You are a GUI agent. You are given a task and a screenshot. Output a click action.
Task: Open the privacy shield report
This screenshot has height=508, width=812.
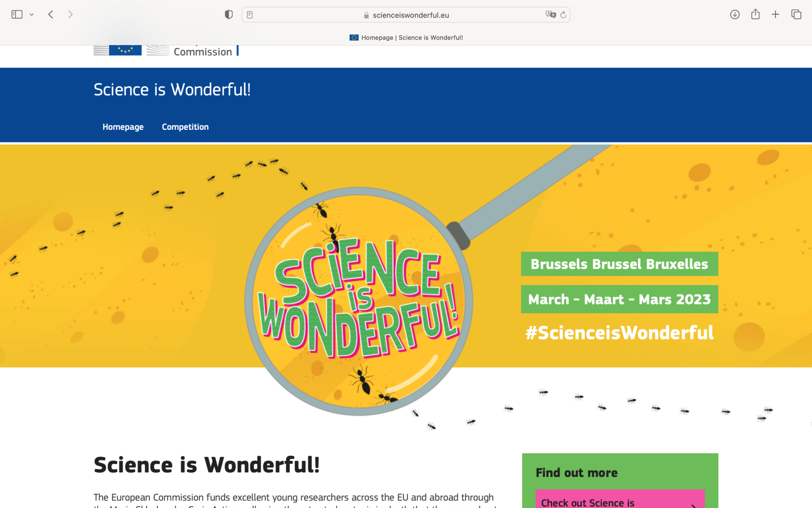(x=228, y=14)
